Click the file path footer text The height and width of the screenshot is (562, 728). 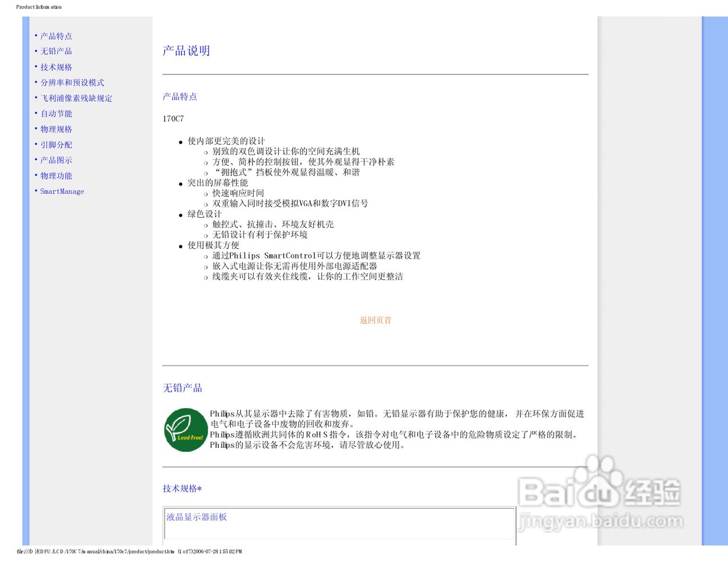pos(129,551)
